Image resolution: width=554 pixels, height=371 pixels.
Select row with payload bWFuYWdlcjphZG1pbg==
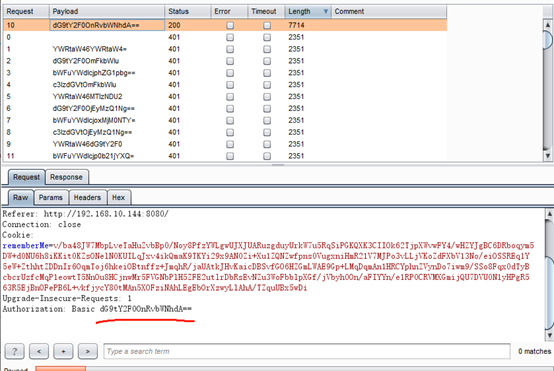coord(225,73)
